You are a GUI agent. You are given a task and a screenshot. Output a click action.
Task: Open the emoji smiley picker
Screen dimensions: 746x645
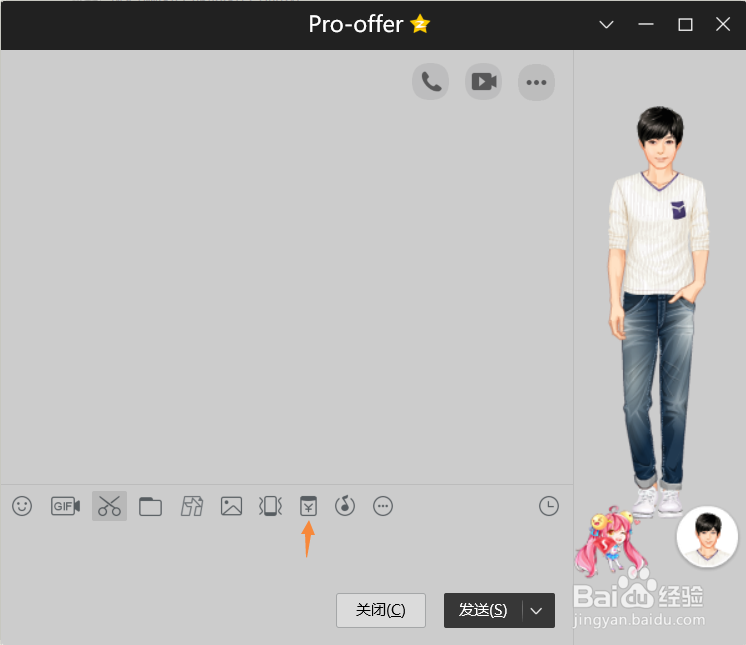tap(22, 506)
